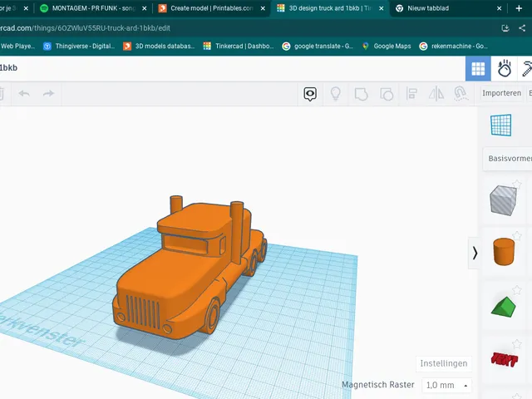Open the Bricks pickaxe view

[525, 68]
